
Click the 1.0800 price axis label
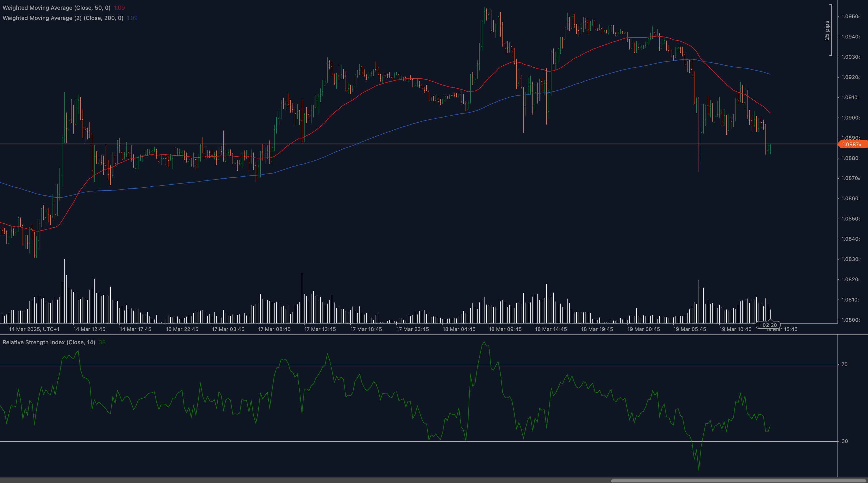pyautogui.click(x=851, y=320)
